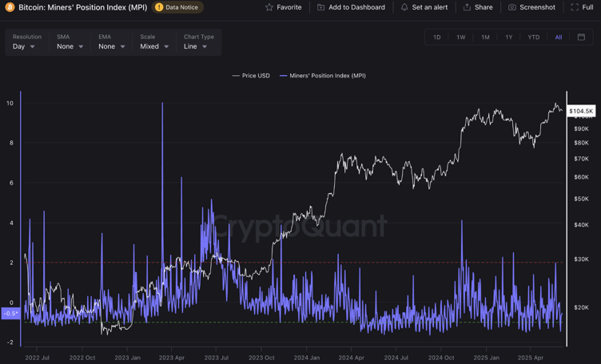Click the -0.5 MPI value label
601x364 pixels.
click(10, 314)
